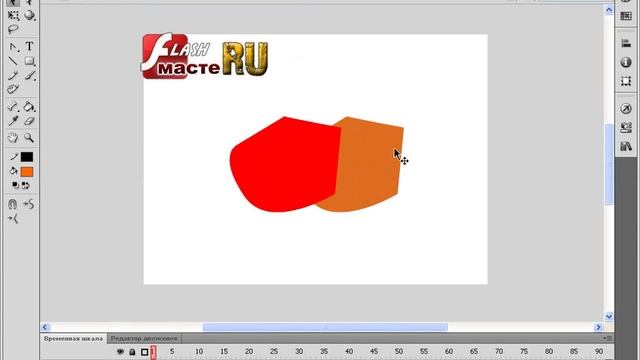The image size is (640, 360).
Task: Select the Zoom magnifier tool
Action: (29, 138)
